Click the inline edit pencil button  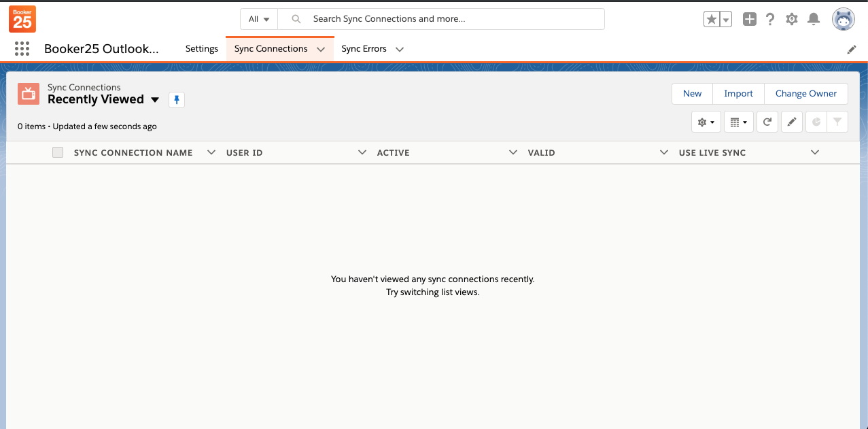(791, 122)
